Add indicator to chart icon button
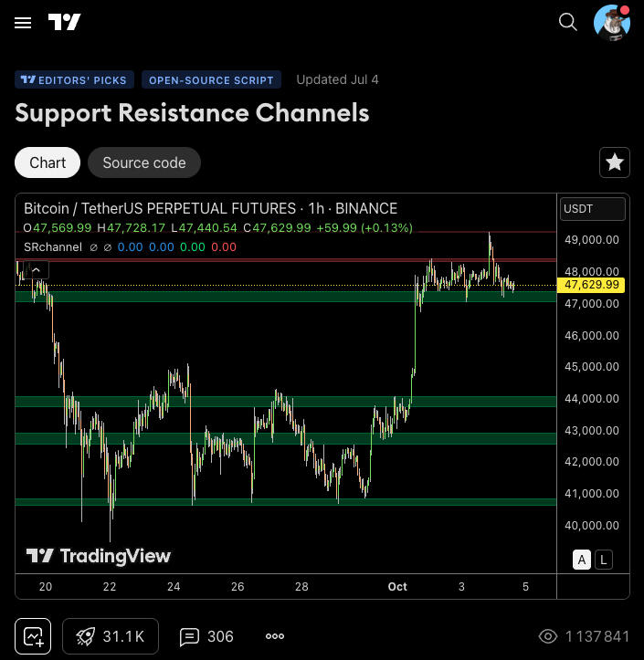 (33, 636)
